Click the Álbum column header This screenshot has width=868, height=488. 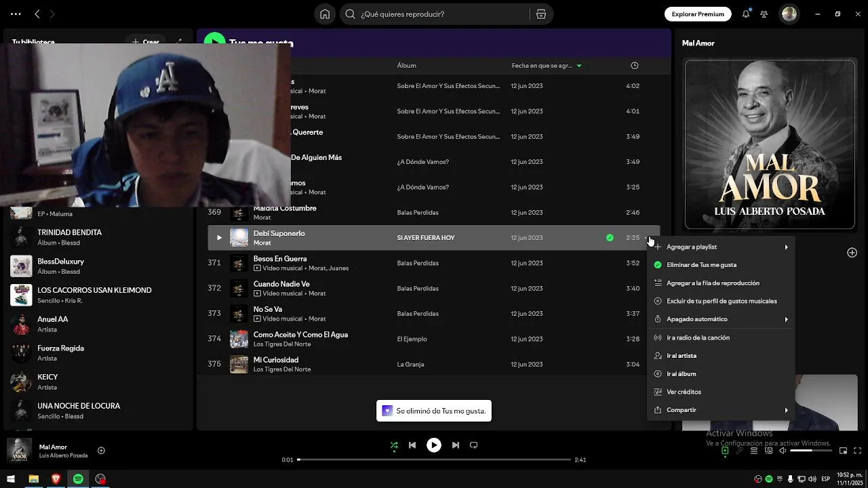(407, 66)
